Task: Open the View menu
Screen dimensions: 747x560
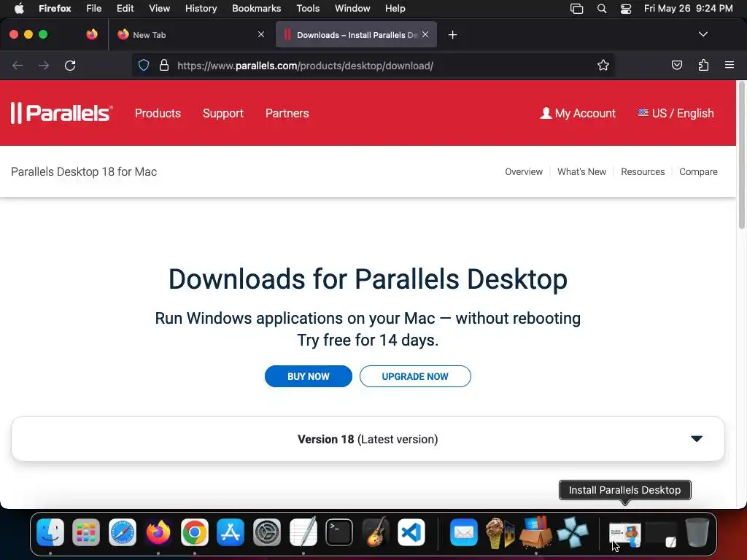Action: point(159,8)
